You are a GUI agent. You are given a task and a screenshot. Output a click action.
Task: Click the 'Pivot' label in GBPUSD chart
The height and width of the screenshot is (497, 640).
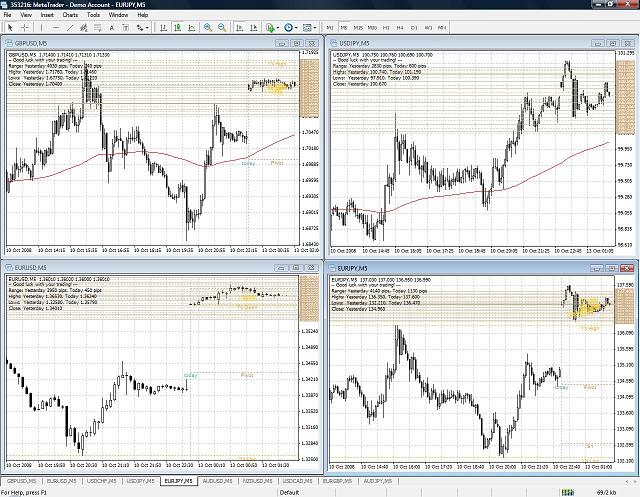point(277,163)
